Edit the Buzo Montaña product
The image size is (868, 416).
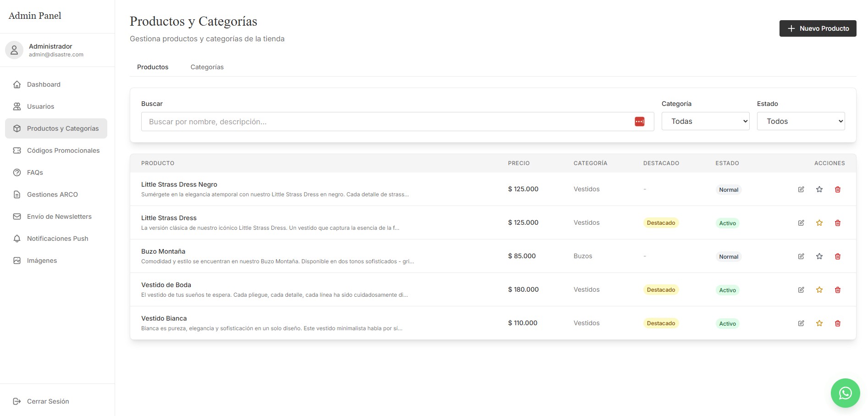point(801,256)
